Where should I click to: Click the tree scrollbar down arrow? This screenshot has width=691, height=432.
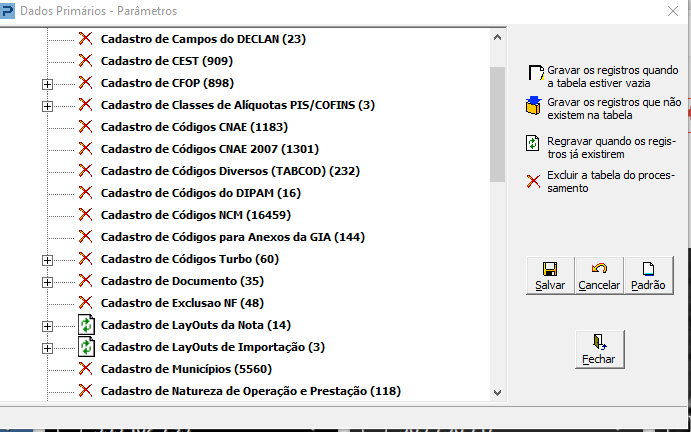[x=498, y=392]
